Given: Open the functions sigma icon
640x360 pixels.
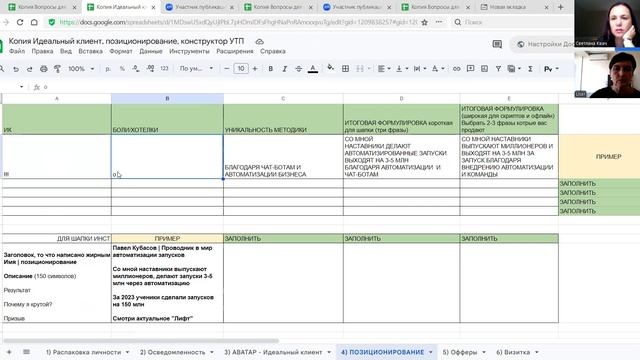Looking at the screenshot, I should click(530, 69).
